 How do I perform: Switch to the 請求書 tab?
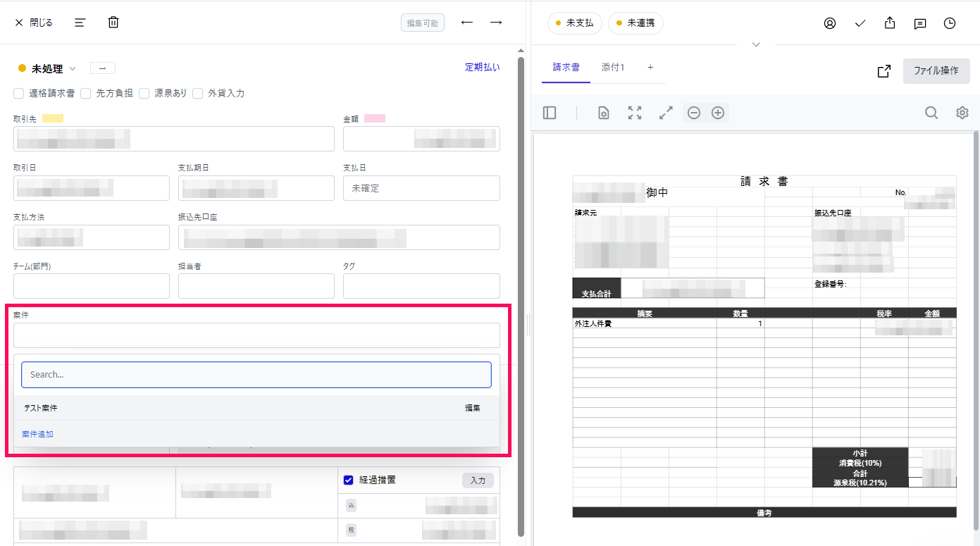coord(566,68)
